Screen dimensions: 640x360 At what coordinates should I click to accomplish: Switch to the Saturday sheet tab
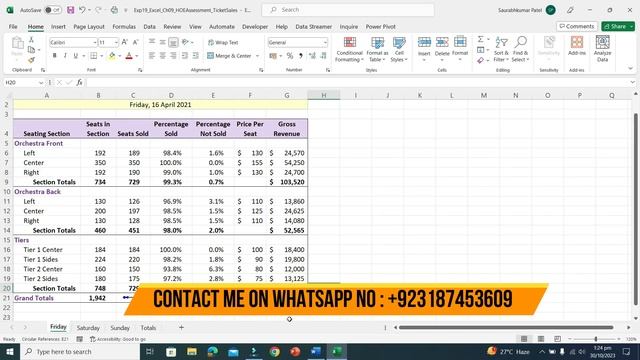click(88, 328)
